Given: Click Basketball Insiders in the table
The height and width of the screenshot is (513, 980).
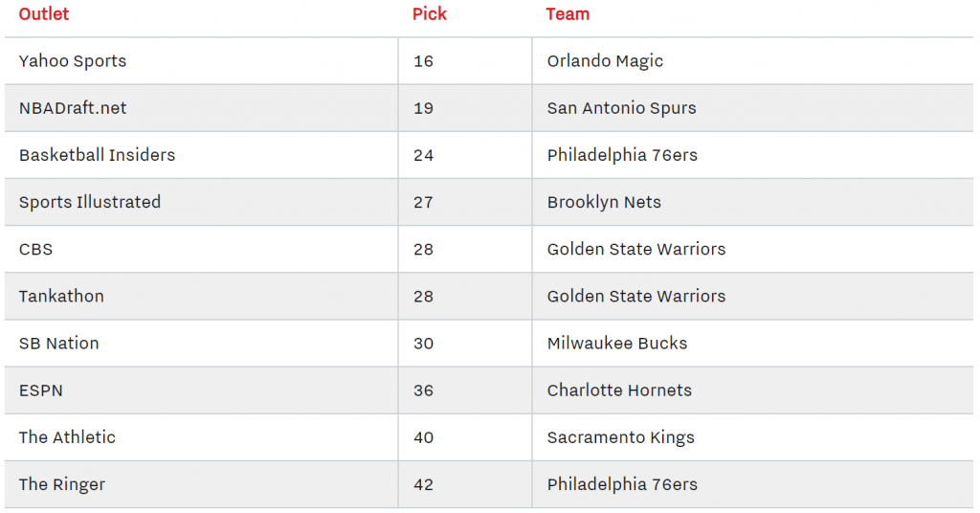Looking at the screenshot, I should (97, 155).
